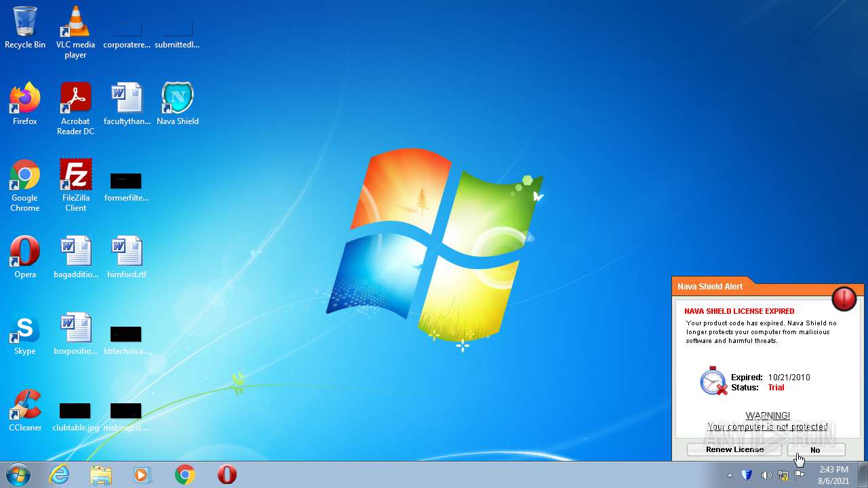The height and width of the screenshot is (488, 868).
Task: Click the WARNING! text in the alert
Action: 768,415
